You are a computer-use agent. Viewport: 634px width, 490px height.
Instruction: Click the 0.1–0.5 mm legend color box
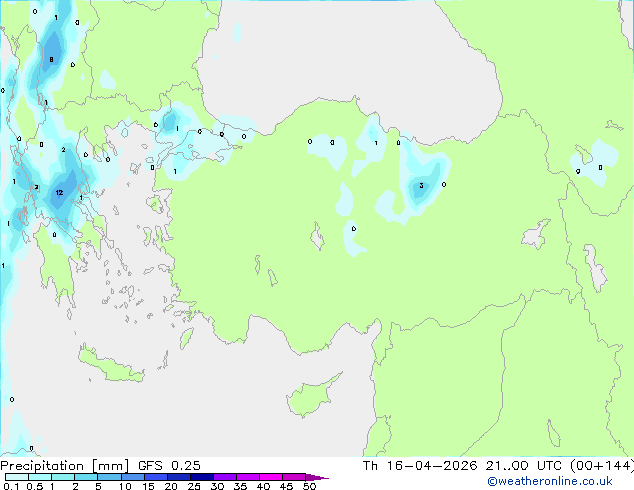pos(17,477)
